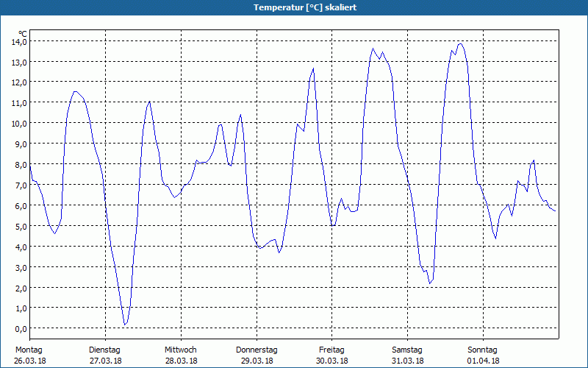The width and height of the screenshot is (588, 368).
Task: Select the Donnerstag 29.03.18 axis label
Action: (257, 355)
